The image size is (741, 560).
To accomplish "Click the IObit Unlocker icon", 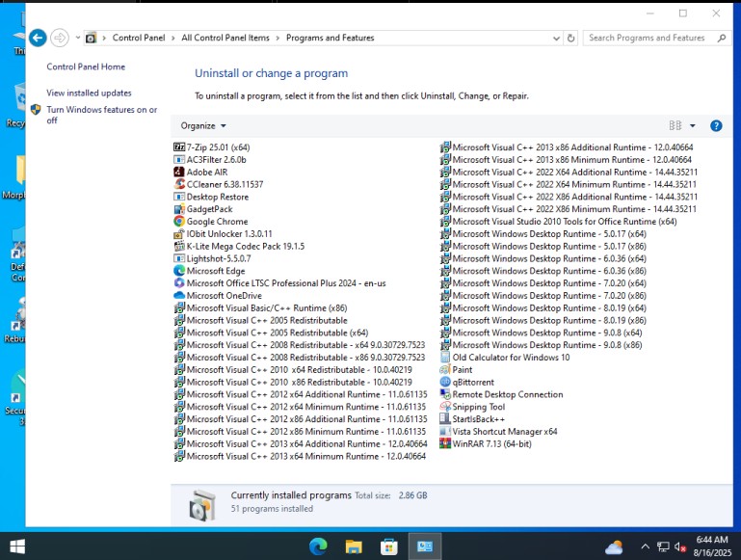I will click(x=179, y=233).
